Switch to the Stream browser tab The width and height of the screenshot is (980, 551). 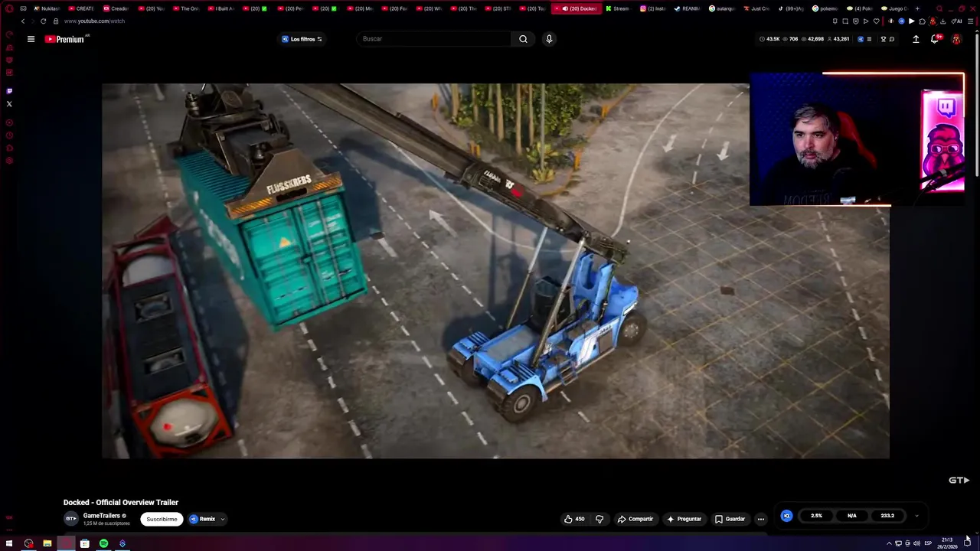616,8
